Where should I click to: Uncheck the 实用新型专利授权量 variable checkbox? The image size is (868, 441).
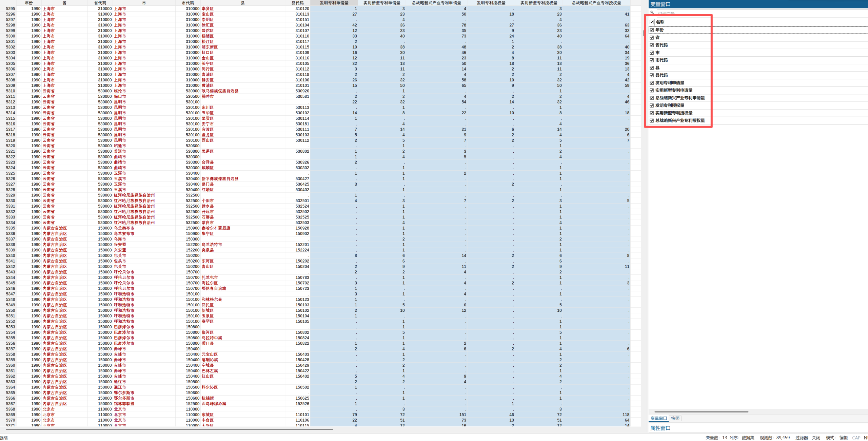point(652,113)
